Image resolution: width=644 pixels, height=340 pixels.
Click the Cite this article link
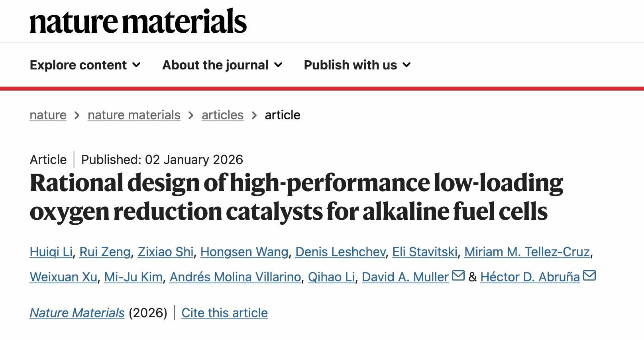tap(224, 313)
